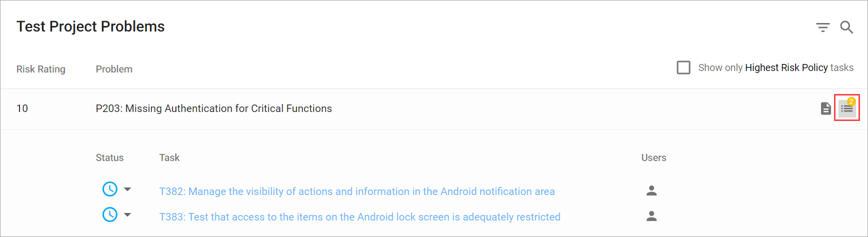Click the user icon for task T383

[x=652, y=216]
